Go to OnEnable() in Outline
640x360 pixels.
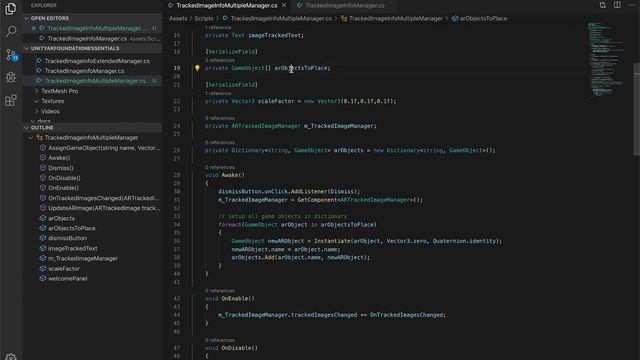pyautogui.click(x=63, y=188)
